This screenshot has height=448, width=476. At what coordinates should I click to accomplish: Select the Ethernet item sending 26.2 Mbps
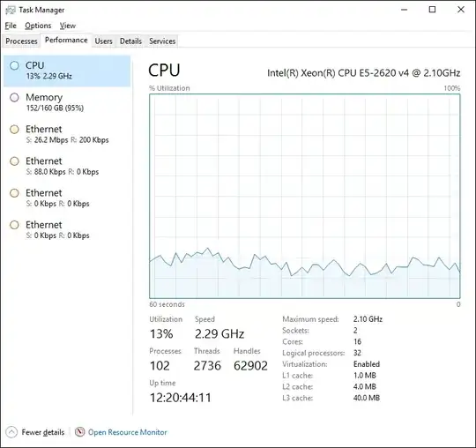67,134
